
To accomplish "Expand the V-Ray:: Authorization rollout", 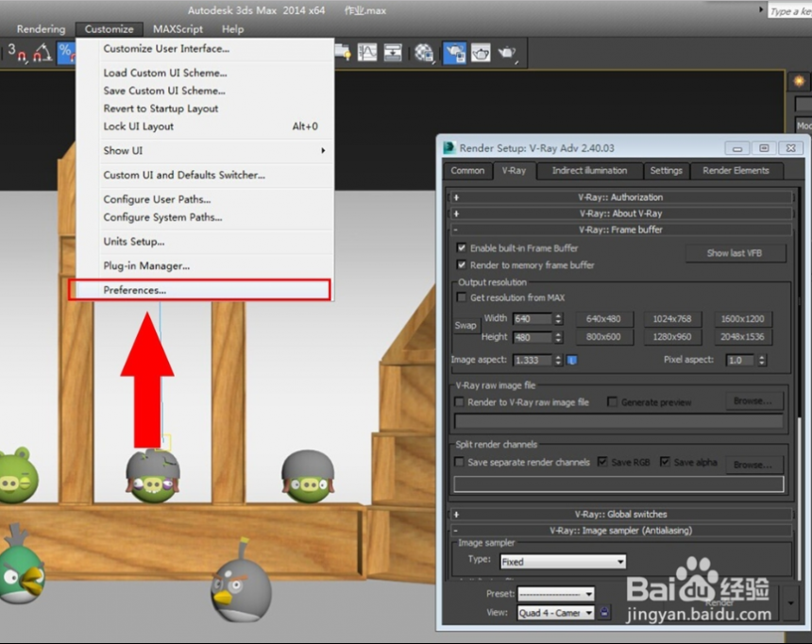I will (x=620, y=196).
